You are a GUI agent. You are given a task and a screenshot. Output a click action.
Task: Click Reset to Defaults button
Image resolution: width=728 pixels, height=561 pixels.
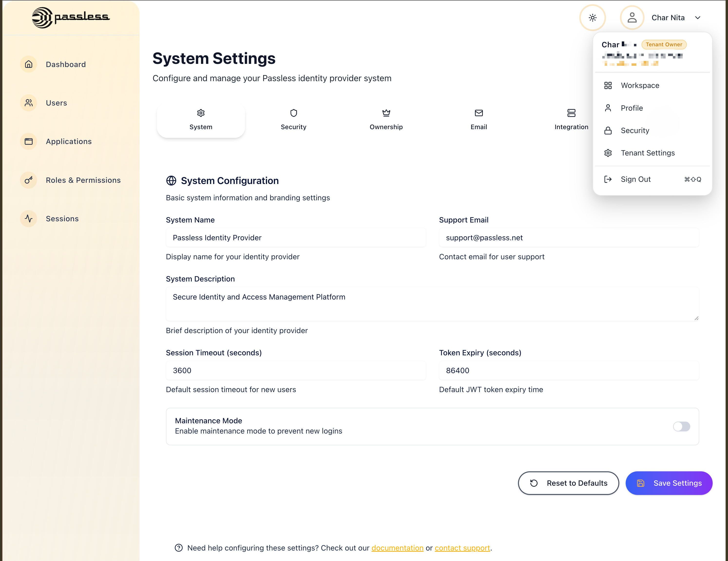(568, 483)
